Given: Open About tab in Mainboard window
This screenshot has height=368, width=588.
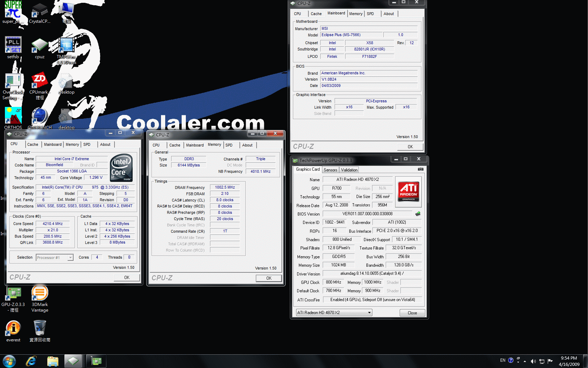Looking at the screenshot, I should click(388, 14).
